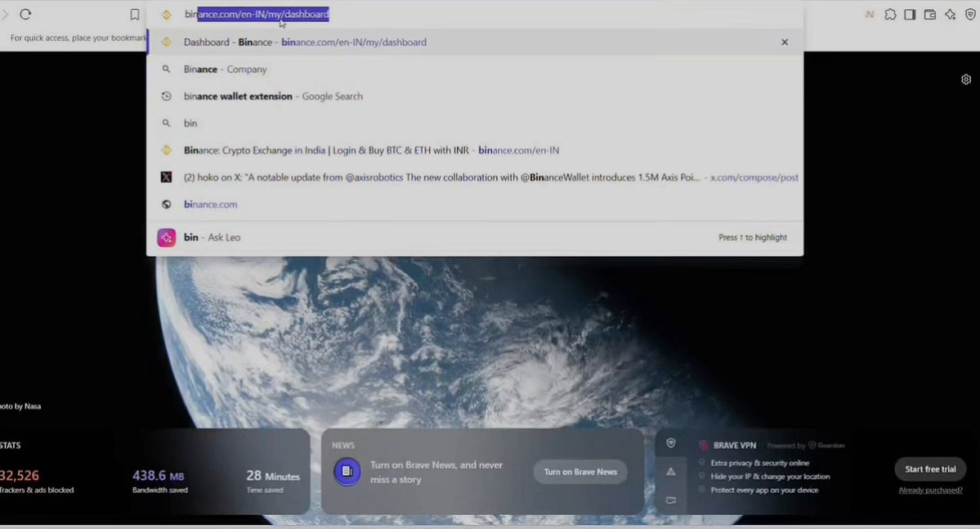Open the hoko on X post suggestion
Image resolution: width=980 pixels, height=529 pixels.
(x=475, y=177)
